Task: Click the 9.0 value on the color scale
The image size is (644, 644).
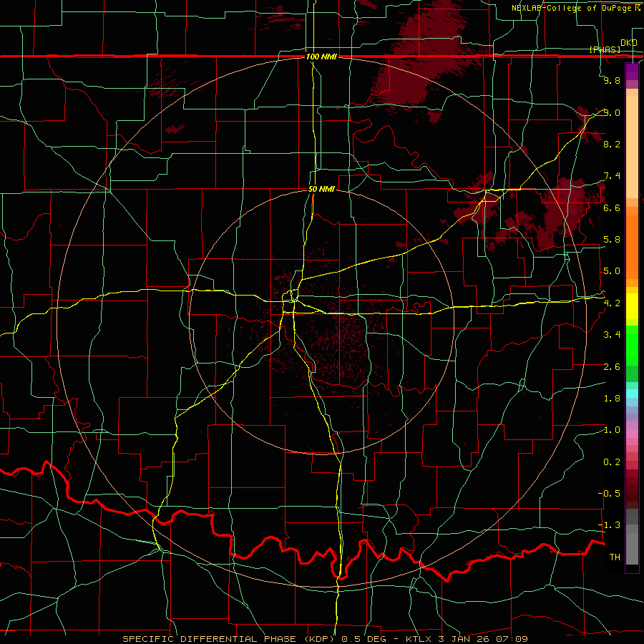Action: click(612, 112)
